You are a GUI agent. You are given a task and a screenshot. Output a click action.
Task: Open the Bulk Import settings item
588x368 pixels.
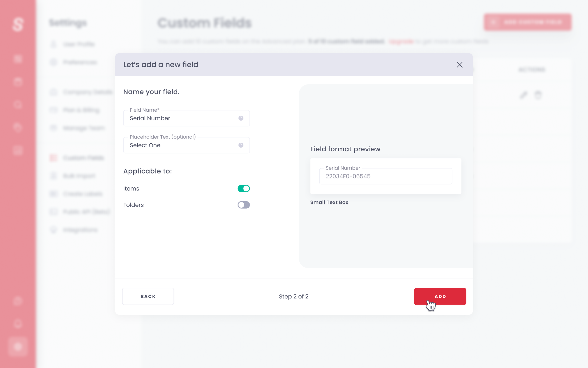click(79, 176)
